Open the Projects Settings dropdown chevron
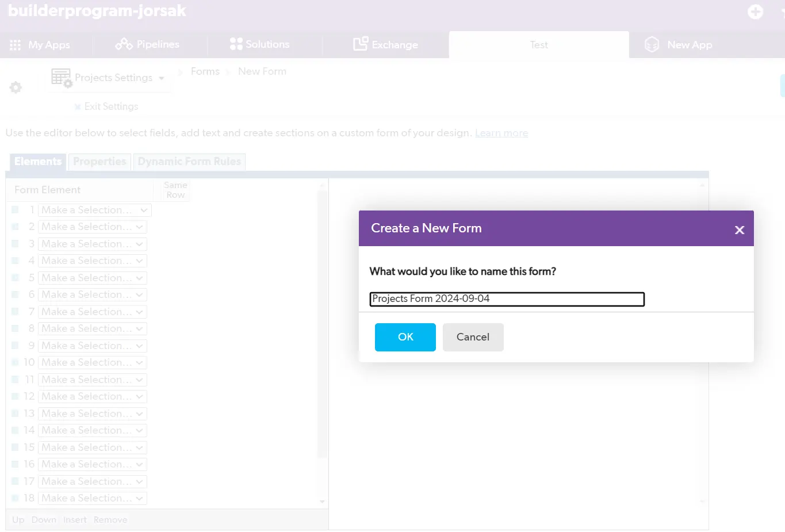This screenshot has width=785, height=532. coord(161,78)
